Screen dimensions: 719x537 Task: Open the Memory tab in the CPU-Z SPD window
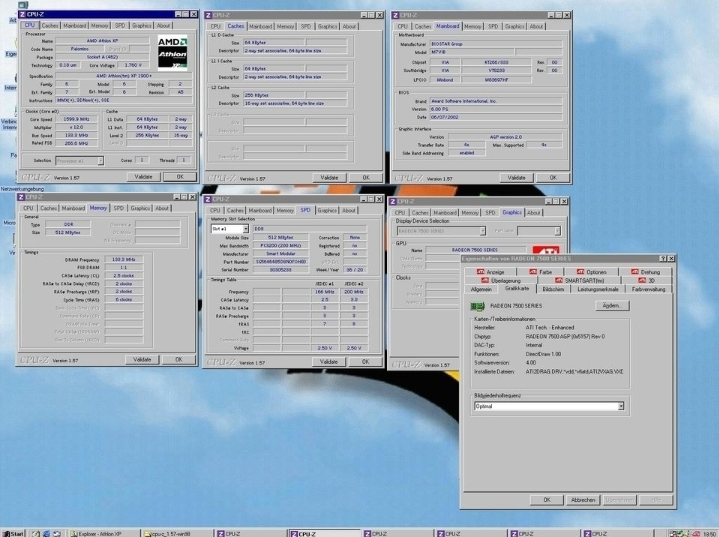[285, 210]
